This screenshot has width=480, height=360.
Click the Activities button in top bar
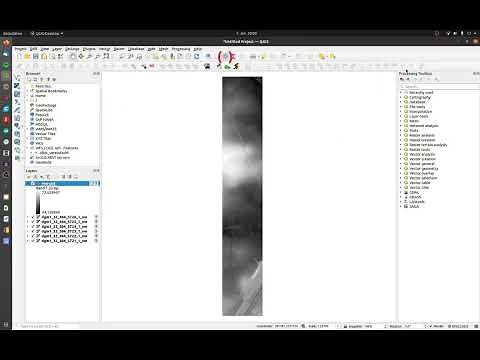(12, 34)
